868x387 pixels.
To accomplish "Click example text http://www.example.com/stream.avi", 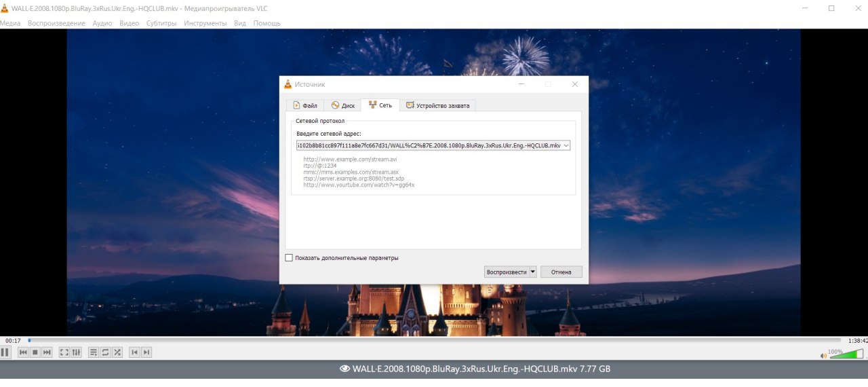I will pos(350,160).
